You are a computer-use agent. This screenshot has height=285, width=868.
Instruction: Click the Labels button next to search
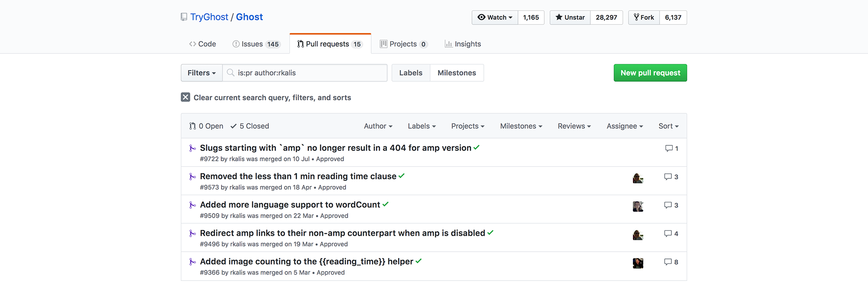(410, 73)
